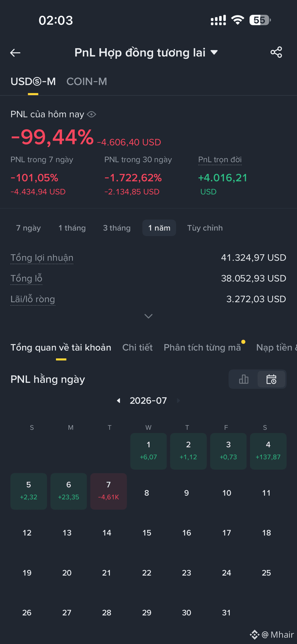Open Phân tích từng mã tab
This screenshot has height=644, width=297.
coord(202,347)
